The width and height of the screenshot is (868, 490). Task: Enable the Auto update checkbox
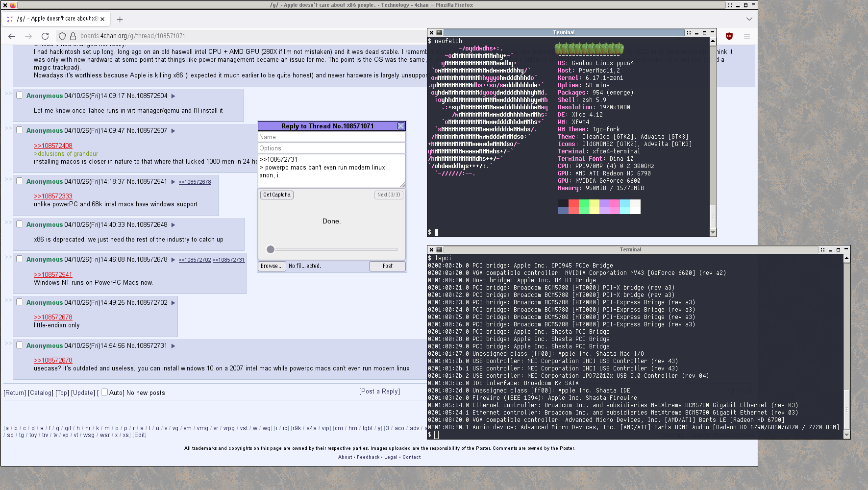click(x=104, y=392)
